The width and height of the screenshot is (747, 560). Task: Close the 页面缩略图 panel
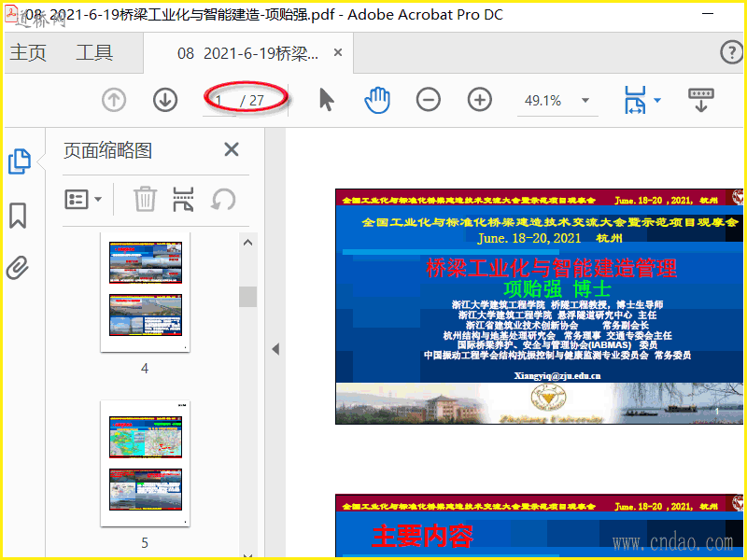click(232, 150)
